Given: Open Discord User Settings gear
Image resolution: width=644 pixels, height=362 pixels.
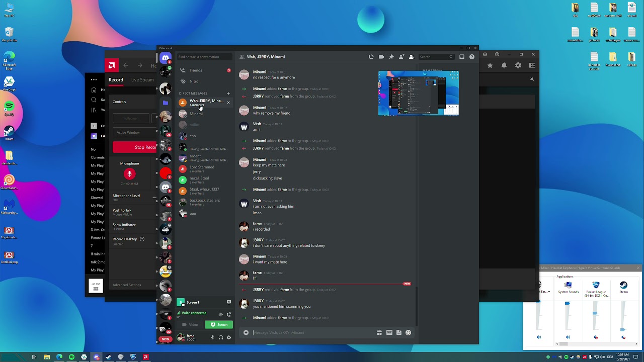Looking at the screenshot, I should pos(229,338).
